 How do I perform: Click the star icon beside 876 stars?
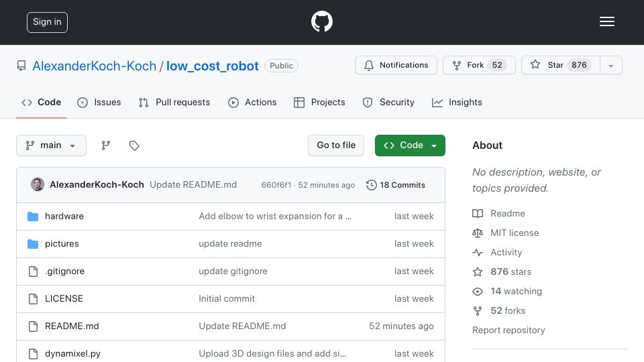click(478, 271)
